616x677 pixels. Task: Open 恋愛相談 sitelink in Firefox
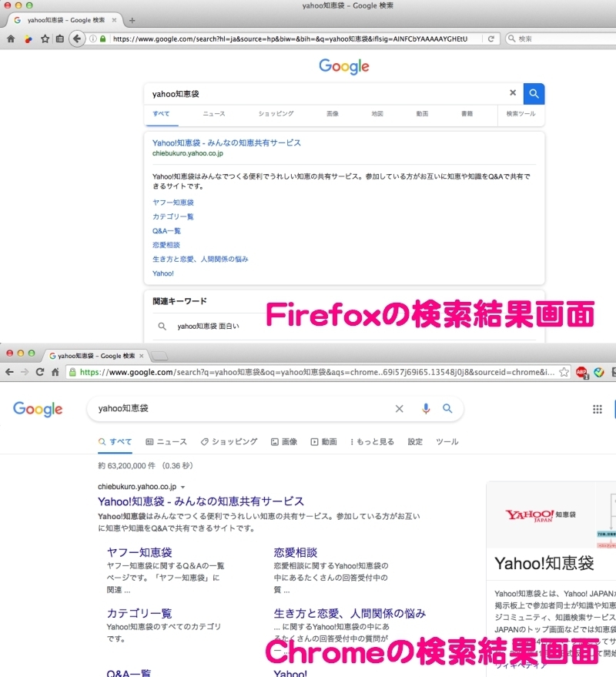tap(166, 245)
